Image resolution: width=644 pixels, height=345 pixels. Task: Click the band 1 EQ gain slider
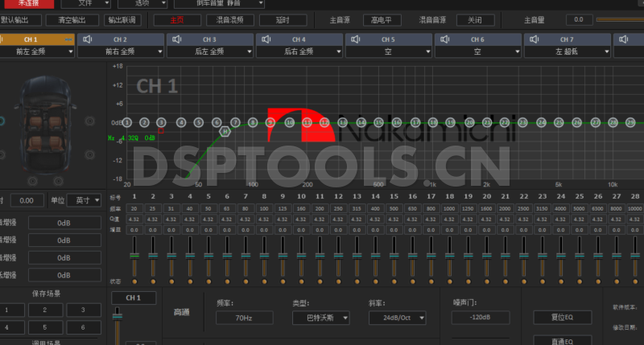[x=134, y=257]
